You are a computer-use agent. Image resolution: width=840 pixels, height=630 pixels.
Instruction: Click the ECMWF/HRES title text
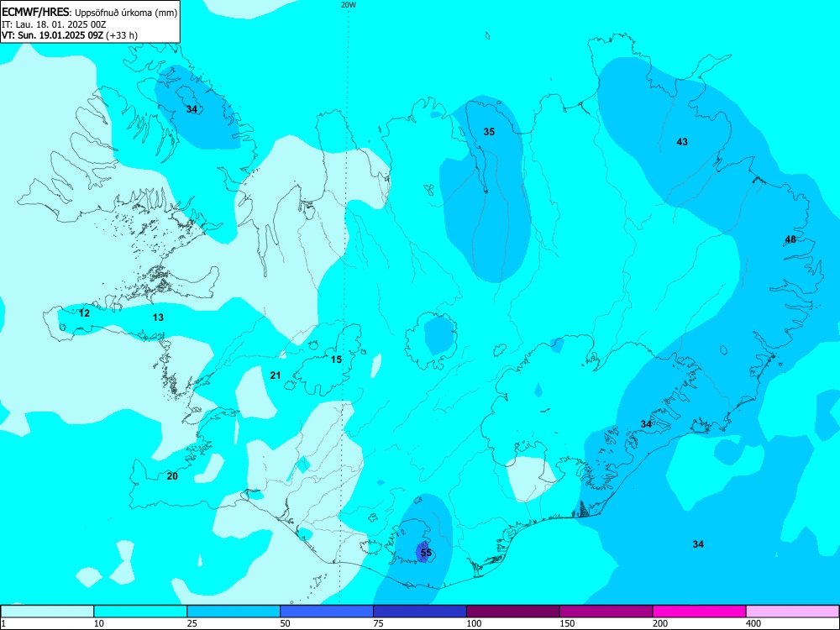pyautogui.click(x=35, y=13)
